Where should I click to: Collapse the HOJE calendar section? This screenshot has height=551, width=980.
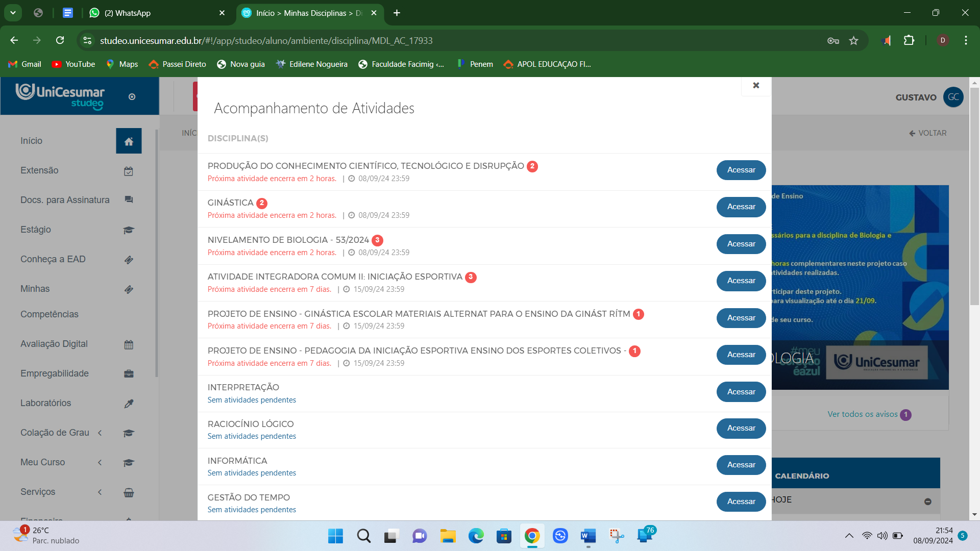[927, 502]
